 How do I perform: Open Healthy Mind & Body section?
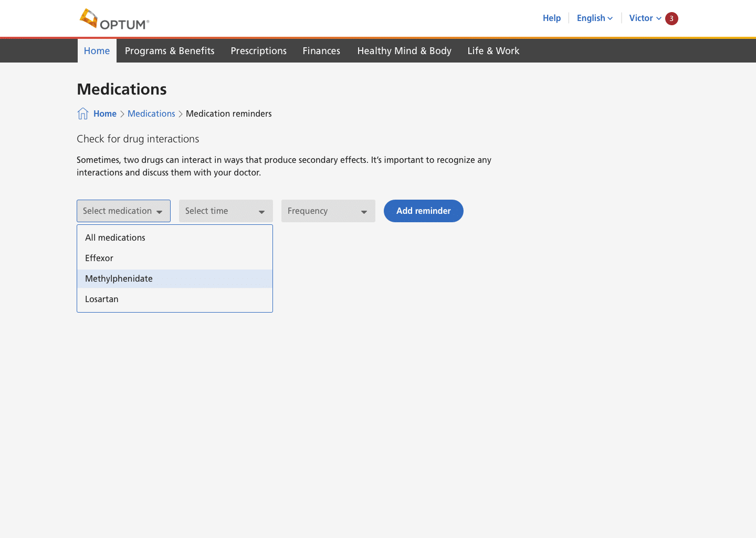pyautogui.click(x=404, y=51)
